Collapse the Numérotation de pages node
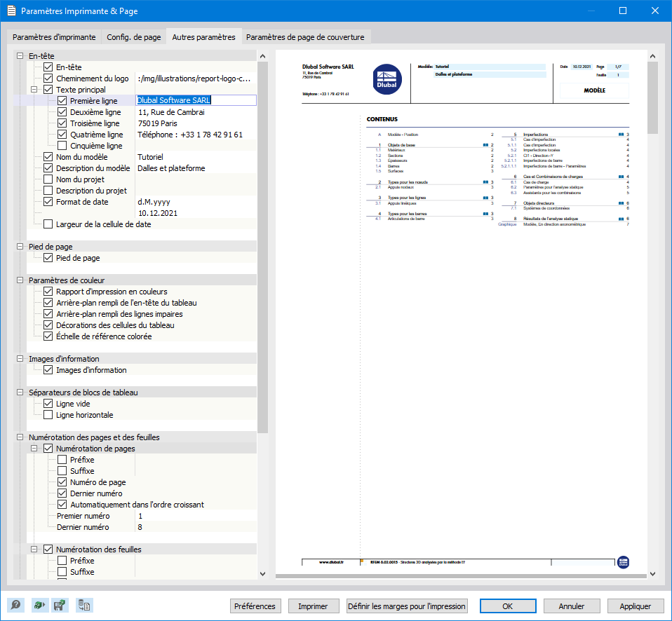 (x=34, y=449)
